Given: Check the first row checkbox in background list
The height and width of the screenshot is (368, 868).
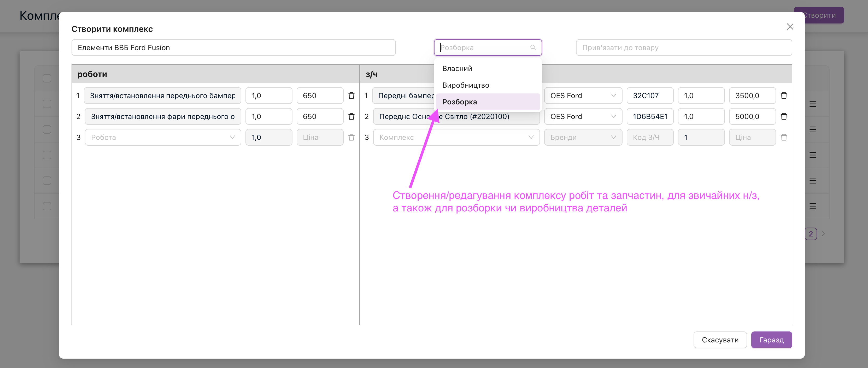Looking at the screenshot, I should pyautogui.click(x=47, y=104).
